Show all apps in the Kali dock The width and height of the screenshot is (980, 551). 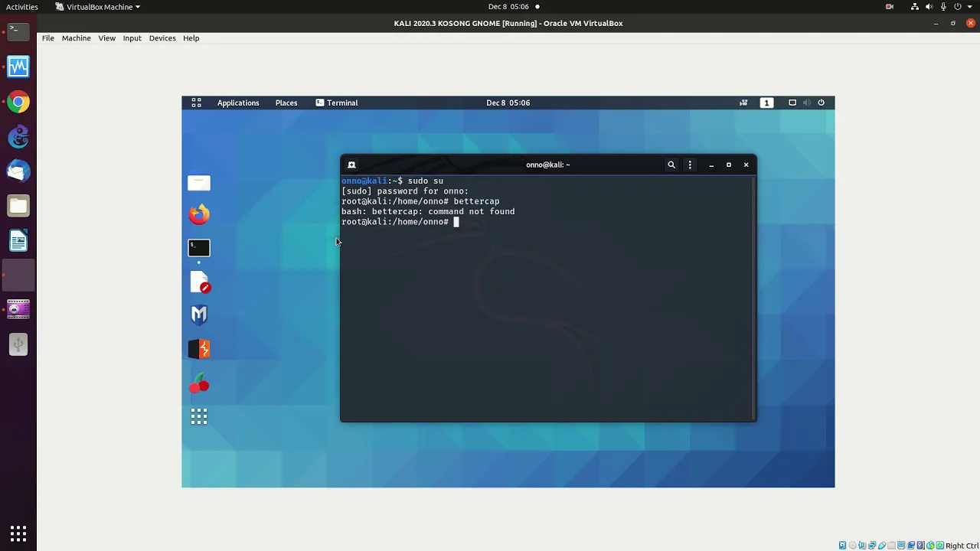coord(199,416)
